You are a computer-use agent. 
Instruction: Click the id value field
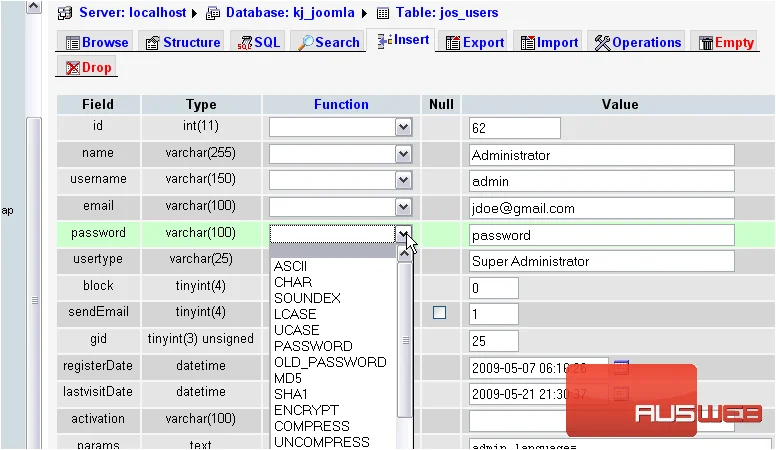(x=515, y=128)
